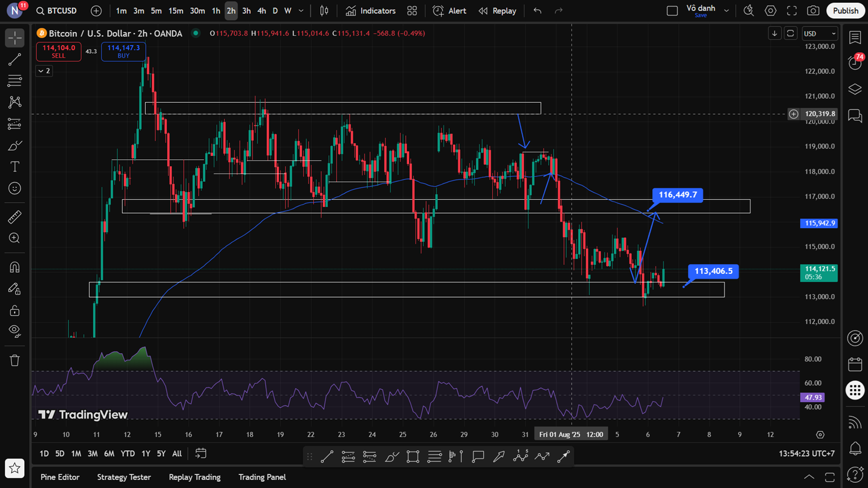Click the 114,104.0 SELL button
The height and width of the screenshot is (488, 868).
coord(59,51)
